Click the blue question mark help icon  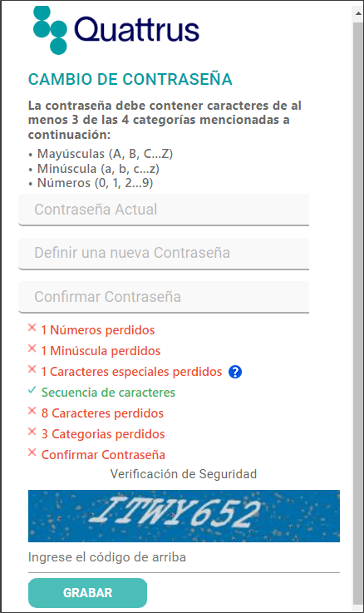[x=234, y=372]
